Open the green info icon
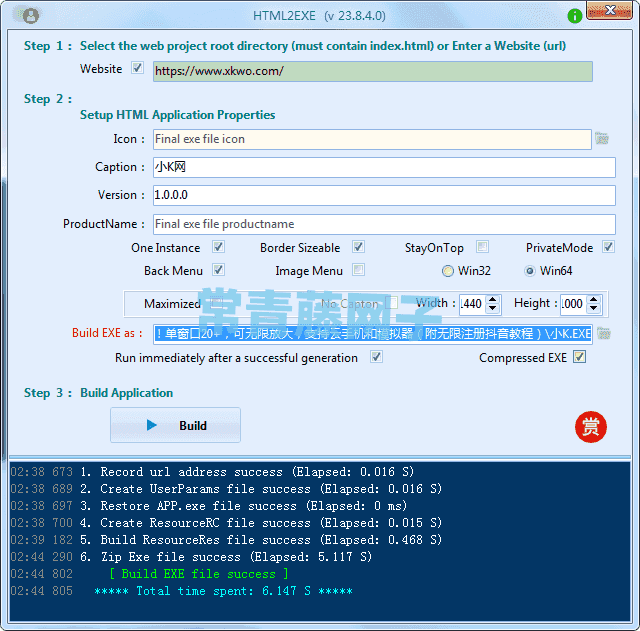This screenshot has height=631, width=640. [575, 16]
